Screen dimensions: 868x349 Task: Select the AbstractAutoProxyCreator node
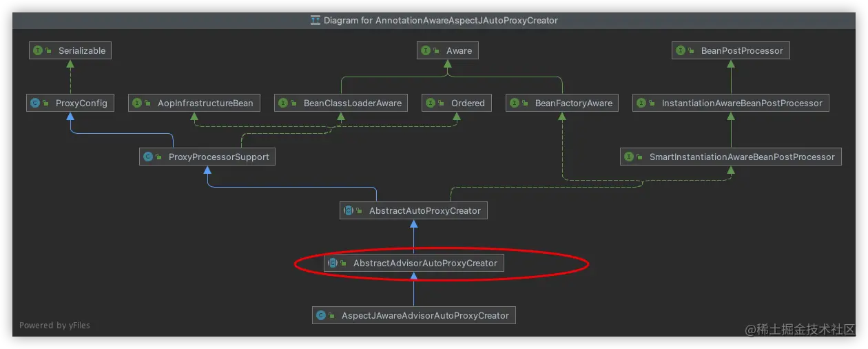point(413,210)
